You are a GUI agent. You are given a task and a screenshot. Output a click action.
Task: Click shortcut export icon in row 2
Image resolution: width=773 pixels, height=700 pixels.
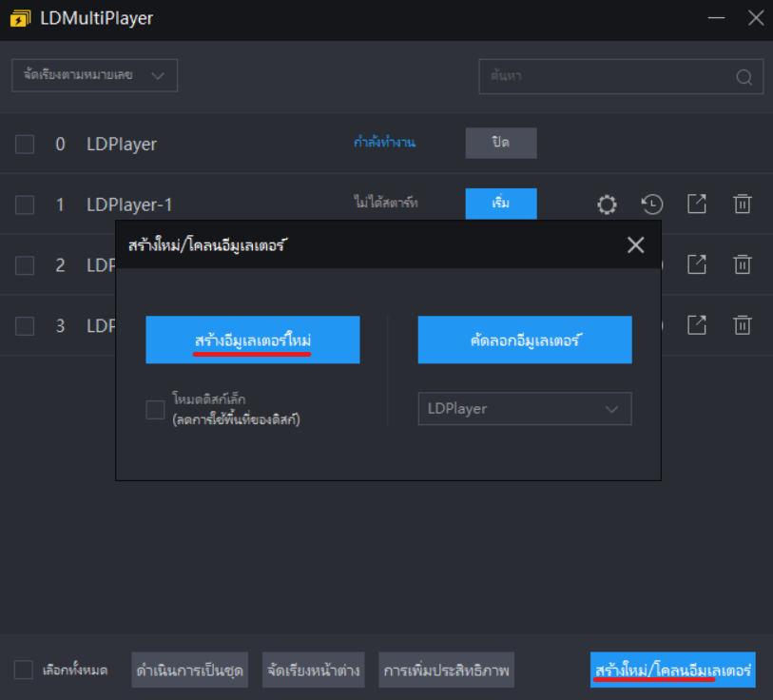(x=697, y=264)
